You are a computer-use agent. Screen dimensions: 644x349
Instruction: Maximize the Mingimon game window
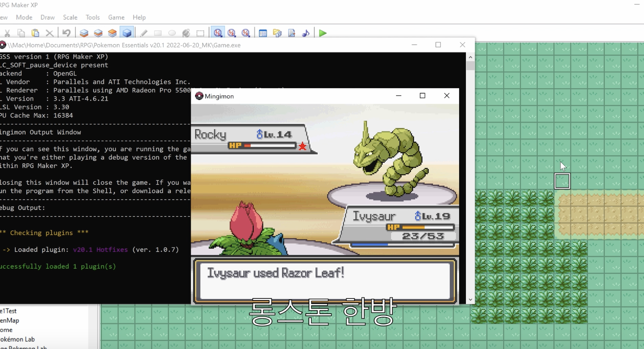[423, 96]
